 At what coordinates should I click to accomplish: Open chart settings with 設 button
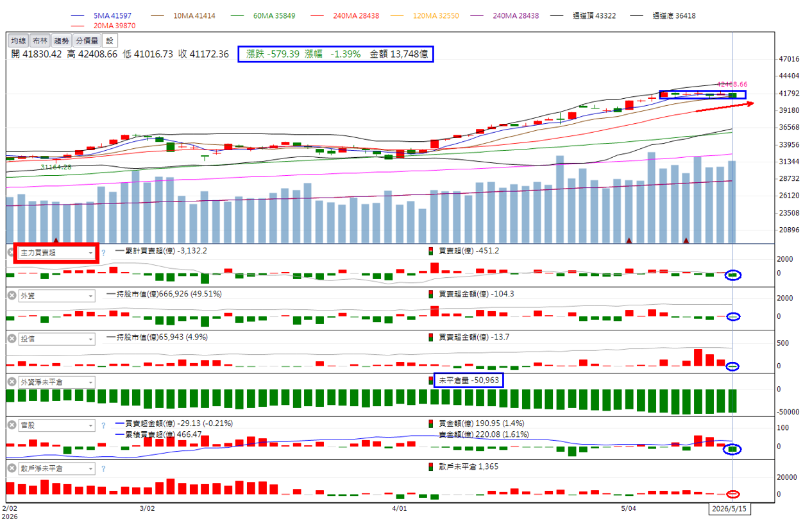point(108,40)
